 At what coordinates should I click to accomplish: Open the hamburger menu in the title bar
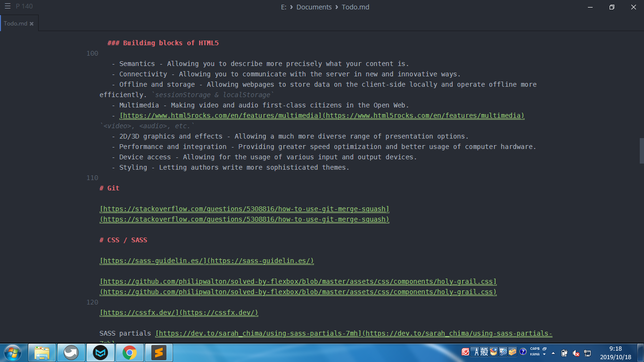pyautogui.click(x=8, y=6)
